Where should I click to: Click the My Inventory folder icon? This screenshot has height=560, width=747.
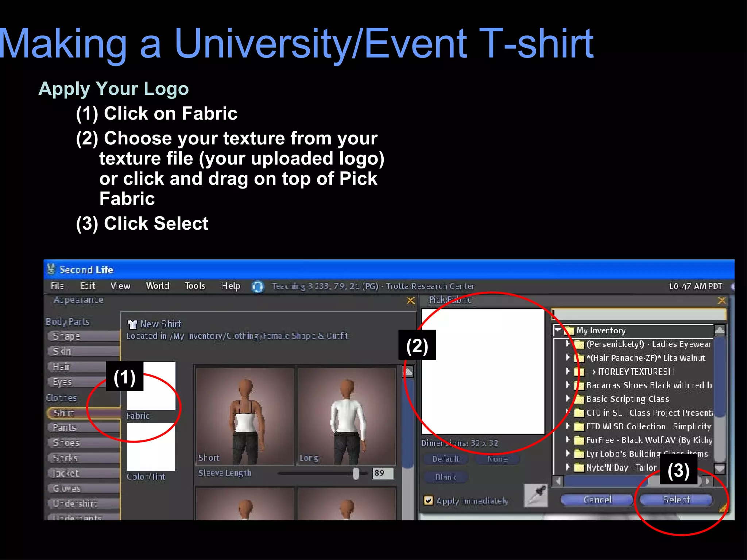(x=569, y=331)
